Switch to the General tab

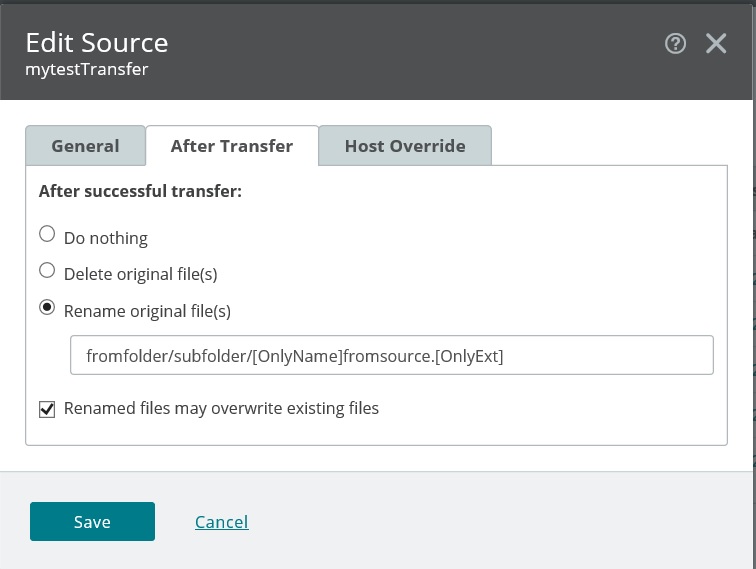[x=85, y=146]
